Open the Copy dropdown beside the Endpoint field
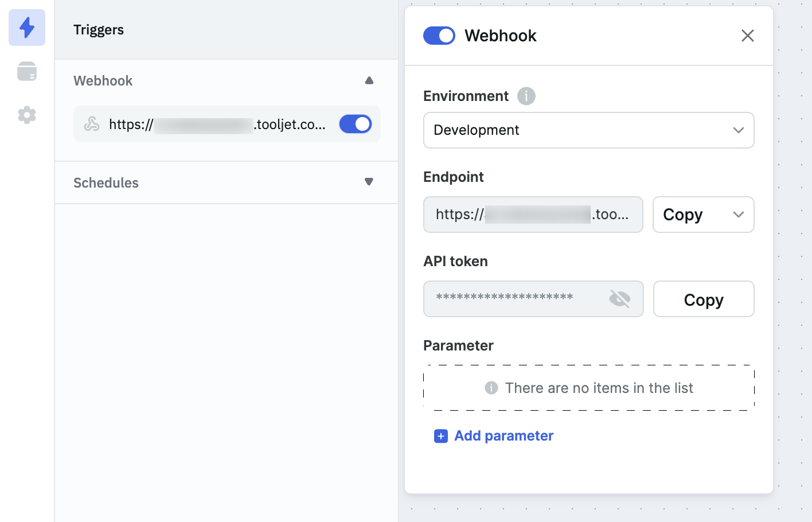Screen dimensions: 812x522 [x=739, y=215]
